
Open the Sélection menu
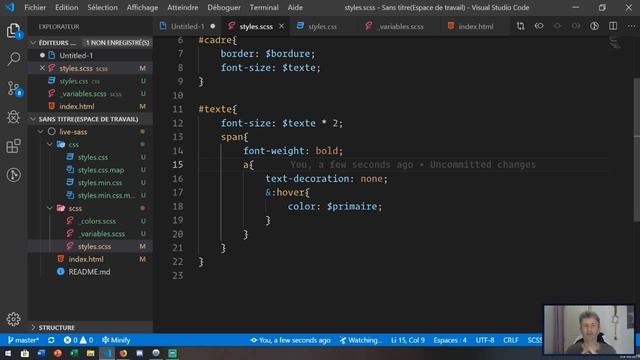[x=102, y=7]
